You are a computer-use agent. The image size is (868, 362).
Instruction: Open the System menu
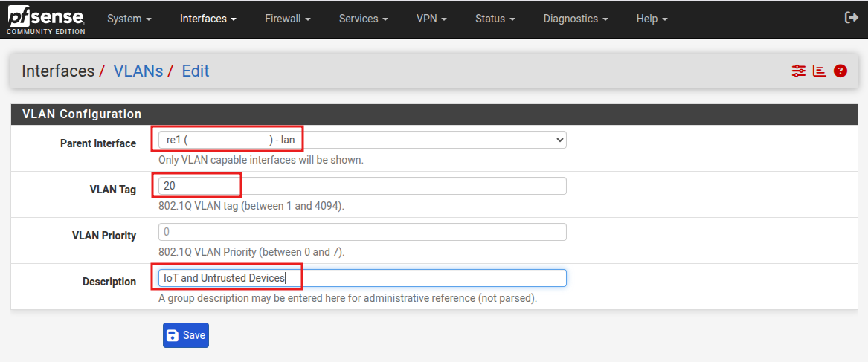coord(129,19)
